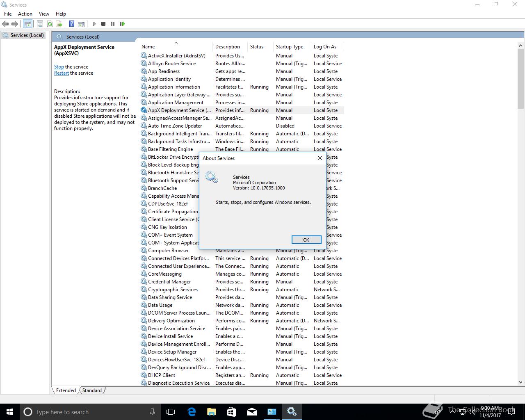
Task: Click the taskbar search box
Action: click(90, 412)
